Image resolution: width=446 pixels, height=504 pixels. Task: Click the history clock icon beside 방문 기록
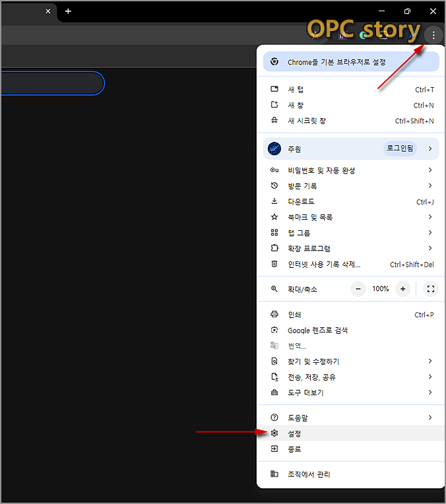[x=274, y=185]
